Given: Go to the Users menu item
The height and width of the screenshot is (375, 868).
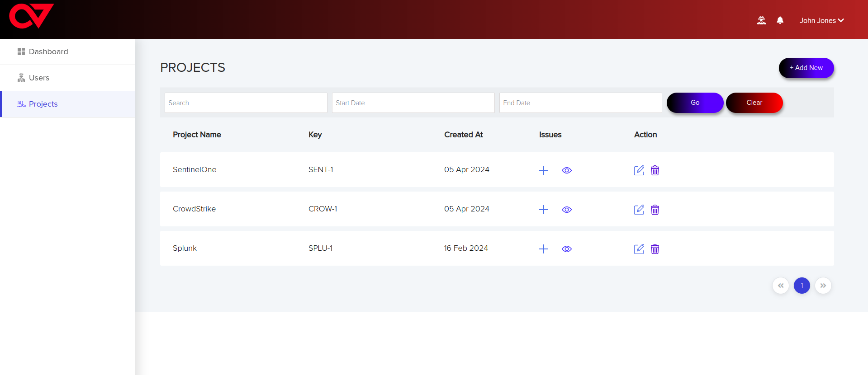Looking at the screenshot, I should (67, 78).
